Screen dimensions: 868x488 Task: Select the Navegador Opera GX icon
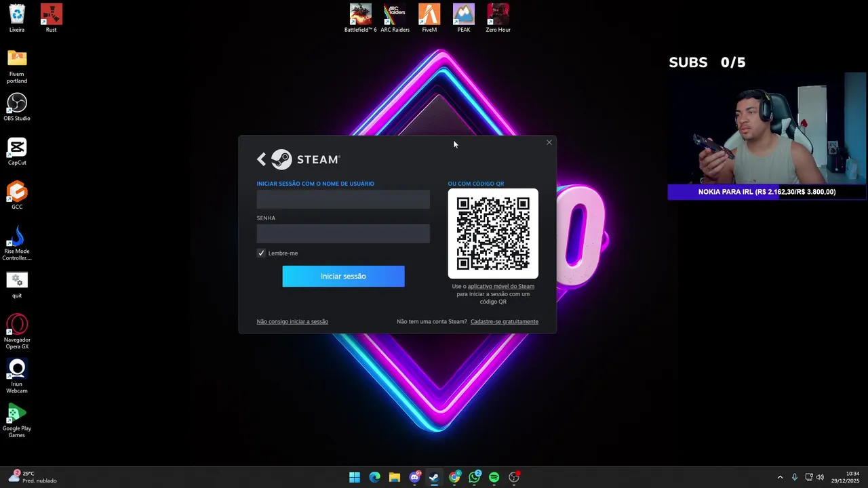tap(17, 332)
